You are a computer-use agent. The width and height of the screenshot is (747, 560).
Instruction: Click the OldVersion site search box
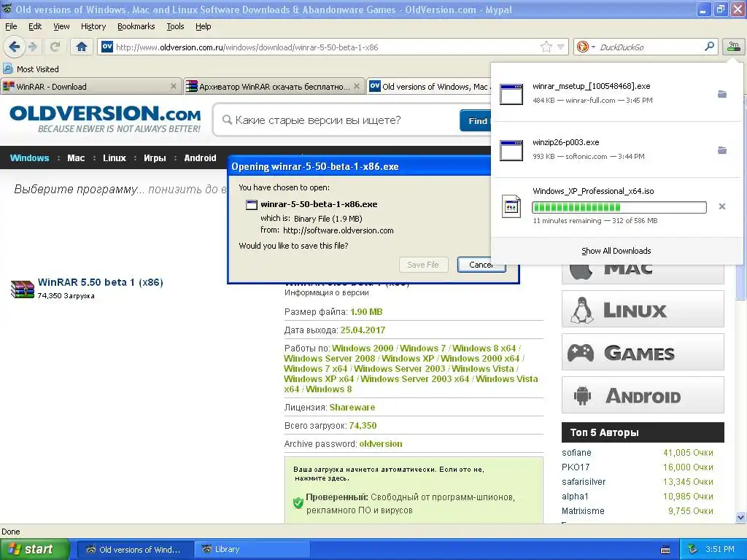point(336,120)
